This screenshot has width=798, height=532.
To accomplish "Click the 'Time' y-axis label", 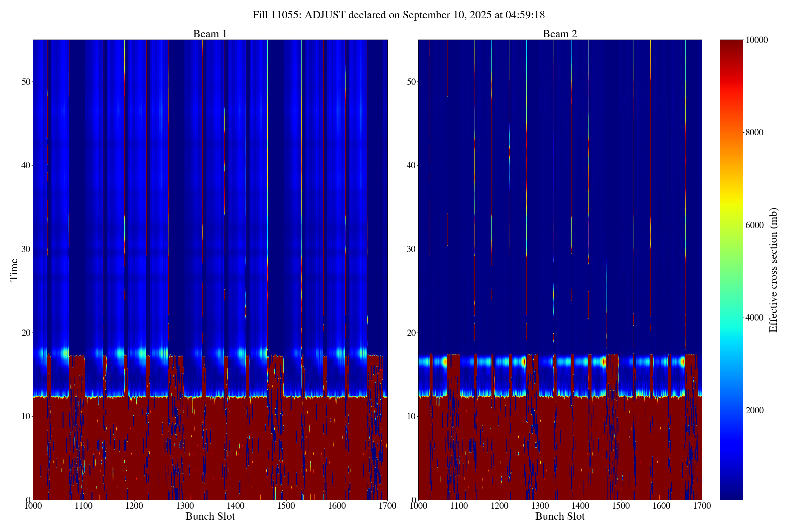I will pyautogui.click(x=14, y=270).
